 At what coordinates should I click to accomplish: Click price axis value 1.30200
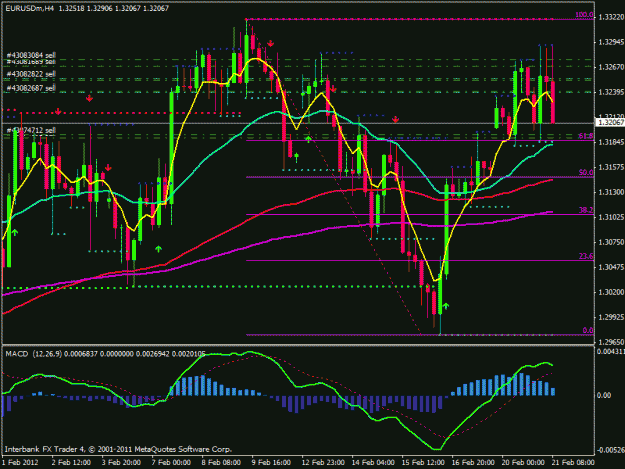tap(611, 292)
